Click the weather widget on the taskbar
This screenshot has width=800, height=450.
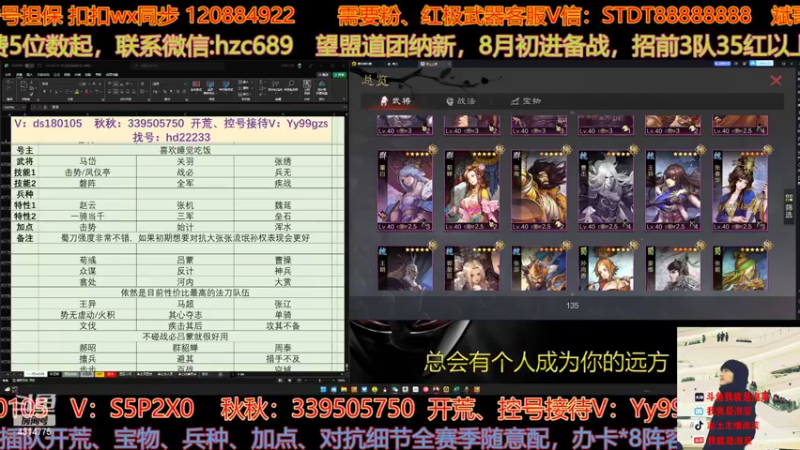[11, 389]
